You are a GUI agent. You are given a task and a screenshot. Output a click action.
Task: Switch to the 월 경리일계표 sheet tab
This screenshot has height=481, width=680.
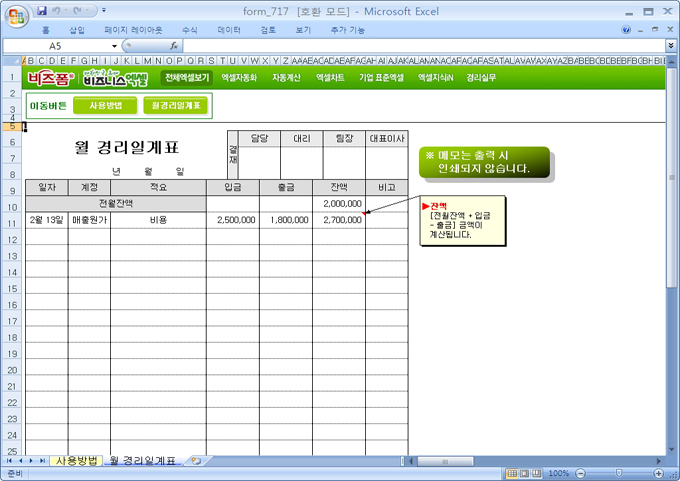tap(143, 461)
